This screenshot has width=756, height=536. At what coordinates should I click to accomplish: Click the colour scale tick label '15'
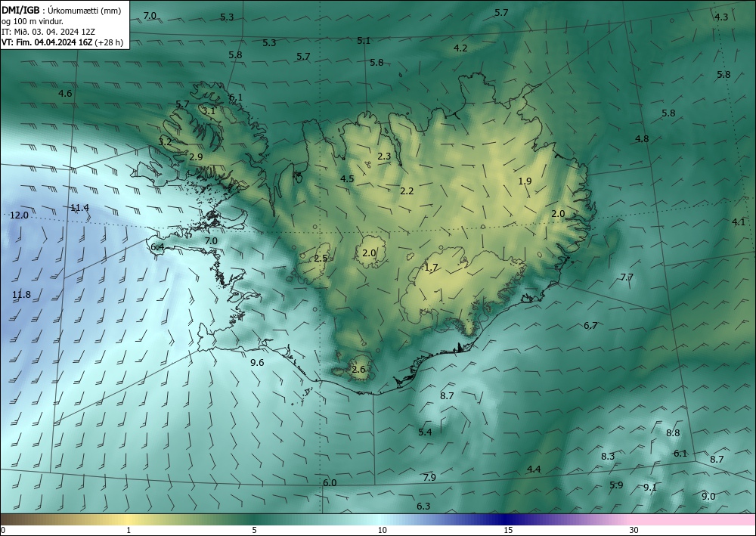(x=508, y=530)
